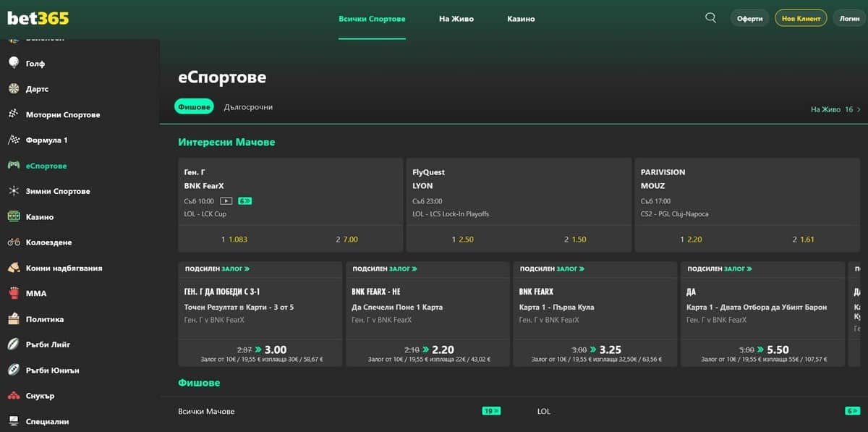Image resolution: width=868 pixels, height=432 pixels.
Task: Open Подсилен Залог header above BNK FearX - НЕ
Action: 385,268
